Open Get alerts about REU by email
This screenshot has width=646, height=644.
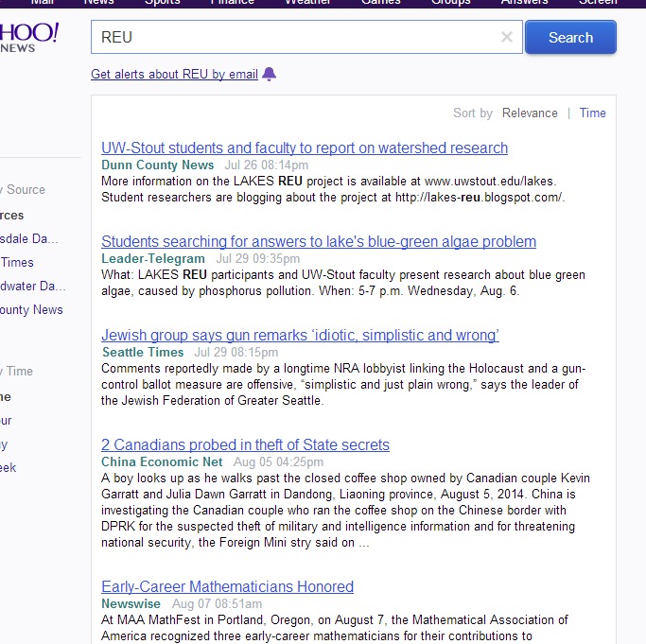[x=174, y=74]
